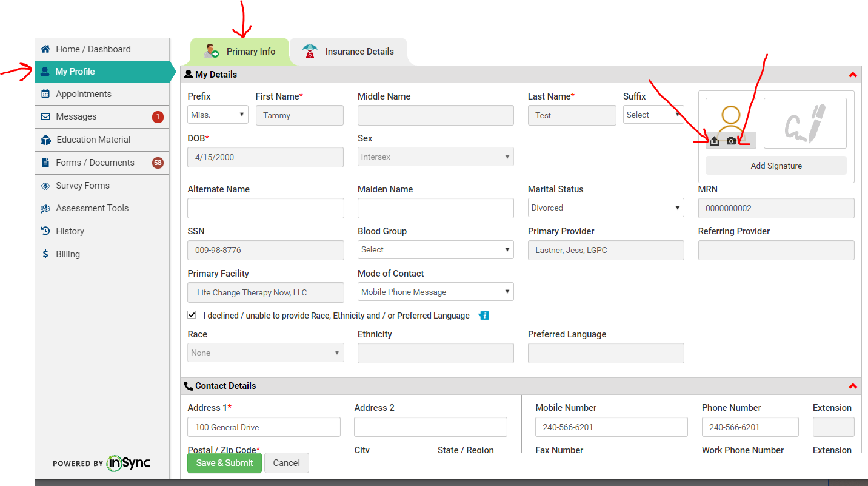This screenshot has height=486, width=868.
Task: Click the Appointments calendar icon
Action: pyautogui.click(x=45, y=94)
